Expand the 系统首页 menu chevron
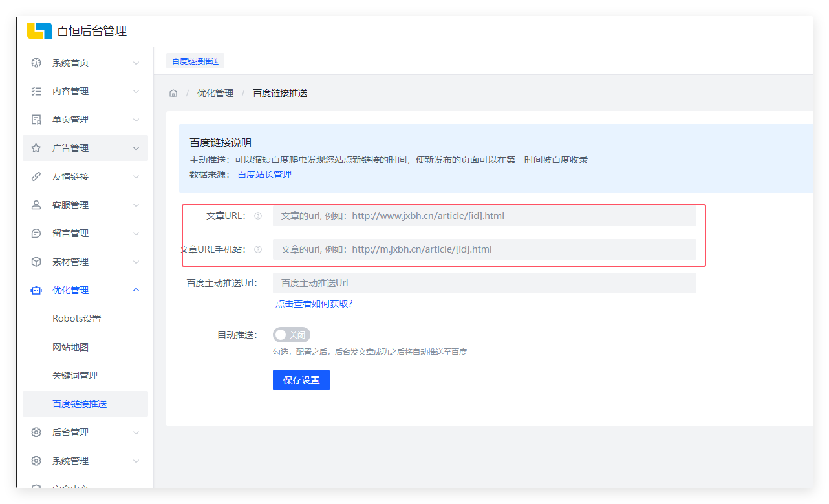Image resolution: width=829 pixels, height=504 pixels. (x=136, y=63)
